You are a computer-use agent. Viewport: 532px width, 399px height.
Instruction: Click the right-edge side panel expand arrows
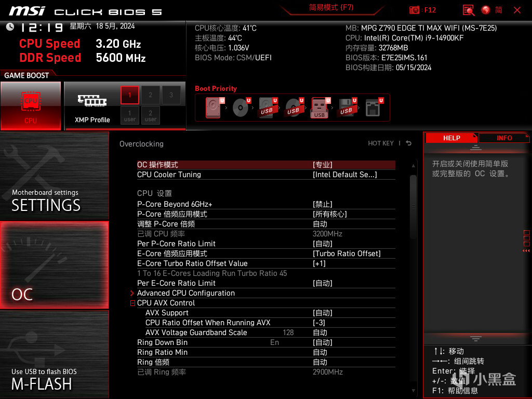526,251
